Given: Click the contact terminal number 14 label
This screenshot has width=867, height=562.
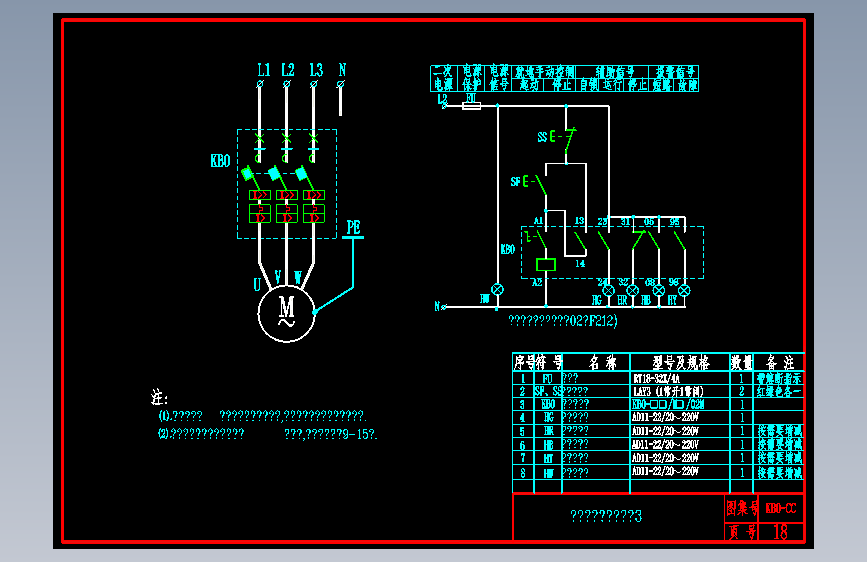Looking at the screenshot, I should click(x=580, y=264).
